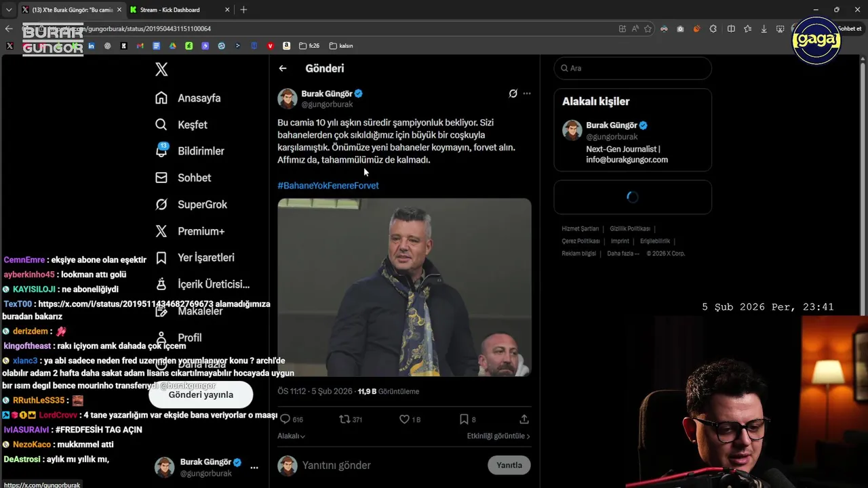Open the Gmail bookmark
The width and height of the screenshot is (868, 488).
[x=140, y=46]
